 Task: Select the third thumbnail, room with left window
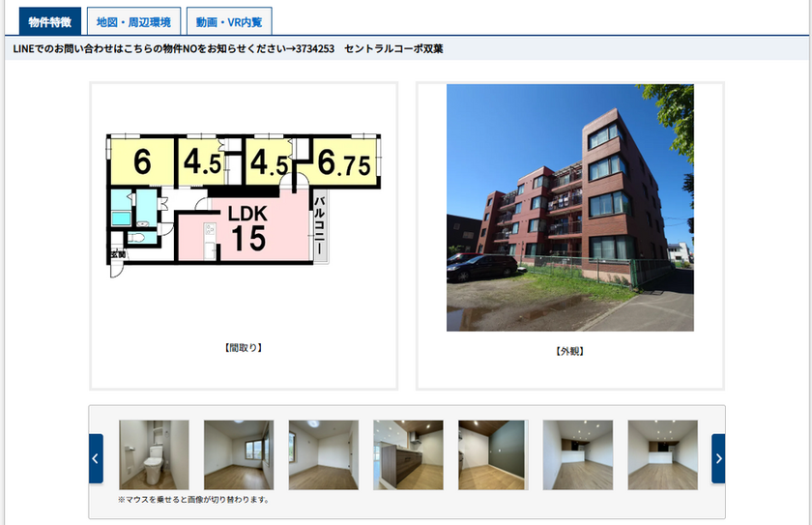323,454
